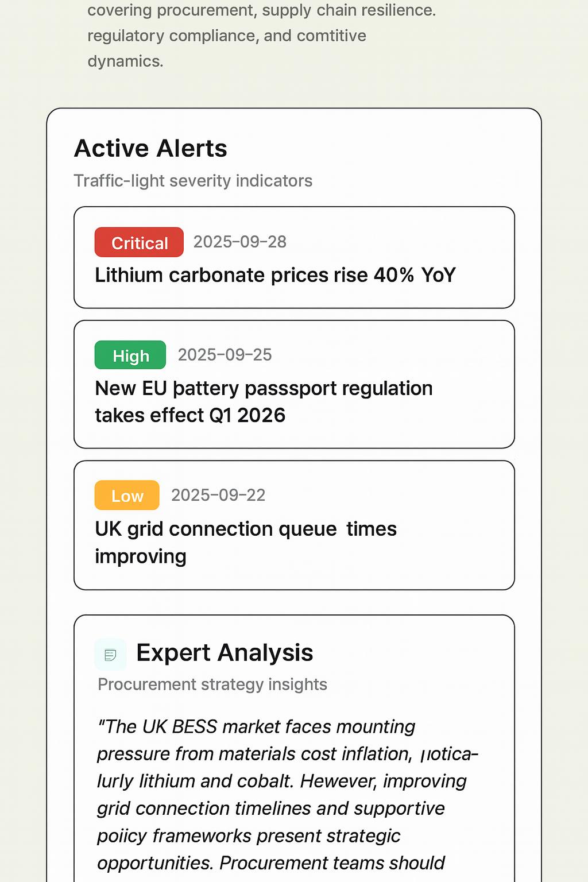Click the quote's opening "The UK BESS market" line
The width and height of the screenshot is (588, 882).
(x=257, y=727)
